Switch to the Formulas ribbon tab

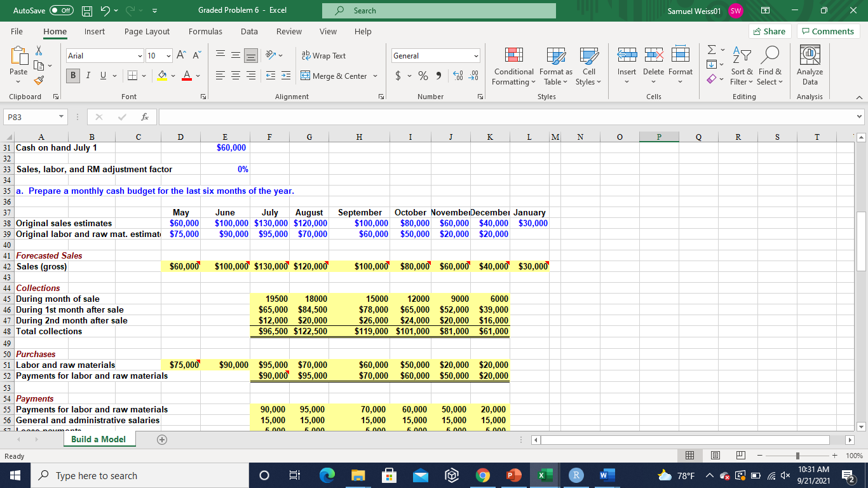tap(205, 31)
